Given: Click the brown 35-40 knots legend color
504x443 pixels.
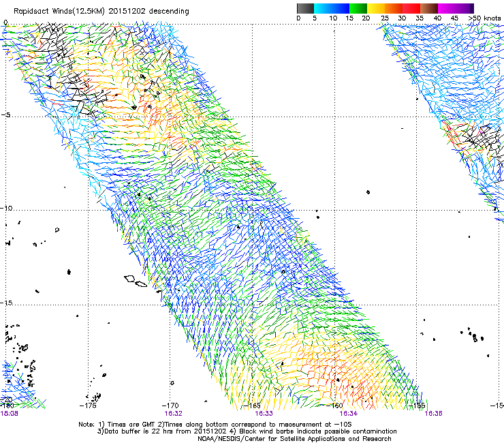Looking at the screenshot, I should click(x=429, y=8).
